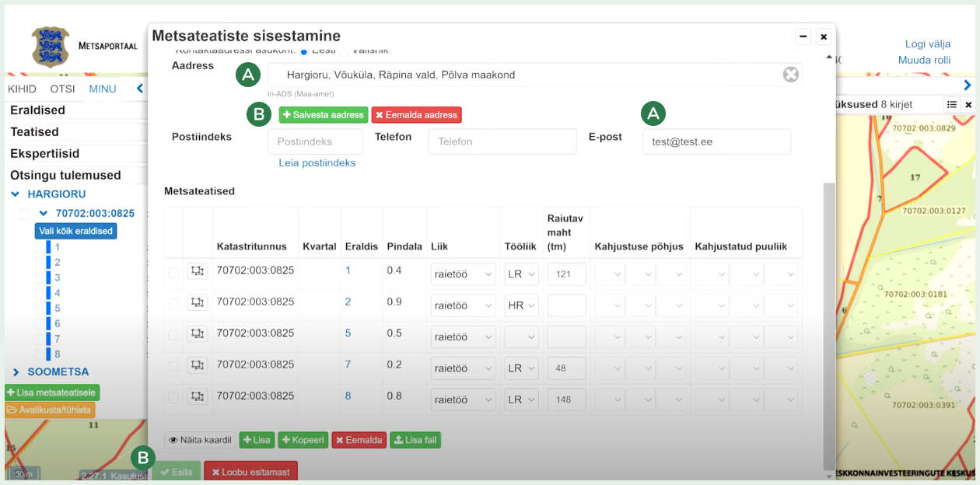Image resolution: width=980 pixels, height=485 pixels.
Task: Tick checkbox for Eraldis 1 table row
Action: pos(173,272)
